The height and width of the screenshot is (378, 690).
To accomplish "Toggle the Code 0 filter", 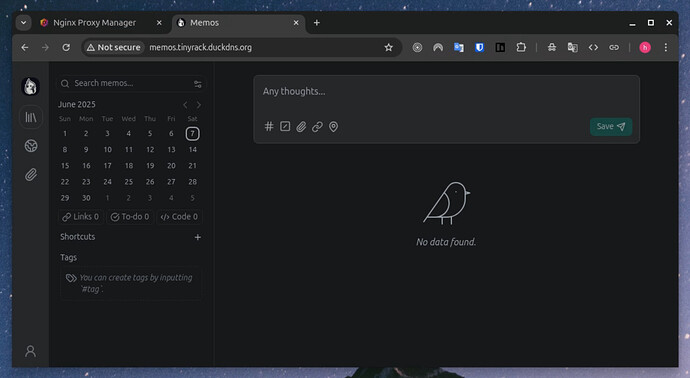I will (x=179, y=217).
